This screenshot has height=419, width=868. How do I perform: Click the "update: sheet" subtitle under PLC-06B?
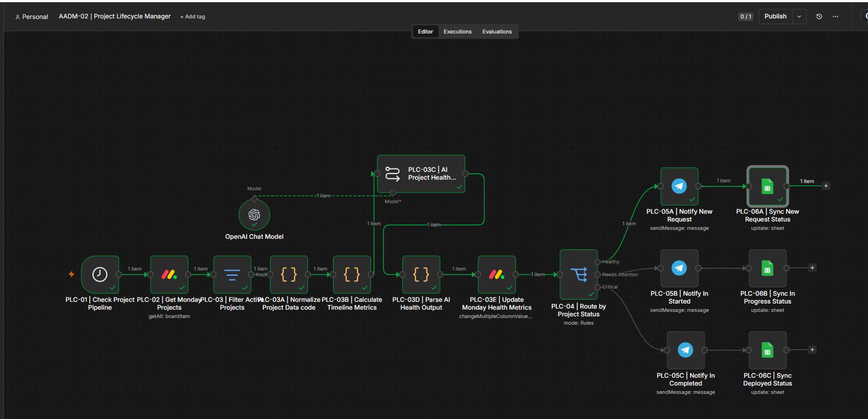click(x=768, y=310)
